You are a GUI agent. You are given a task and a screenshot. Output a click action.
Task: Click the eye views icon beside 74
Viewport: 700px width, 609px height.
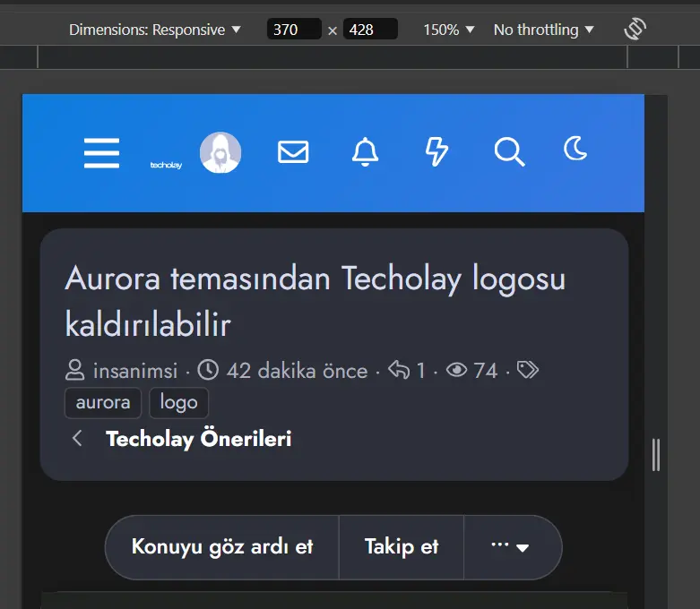pos(456,370)
